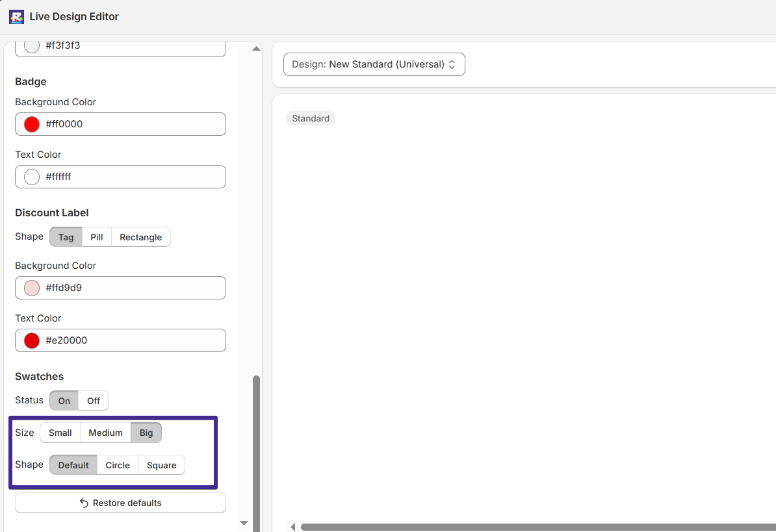Turn Swatches status On
The height and width of the screenshot is (532, 776).
(64, 401)
